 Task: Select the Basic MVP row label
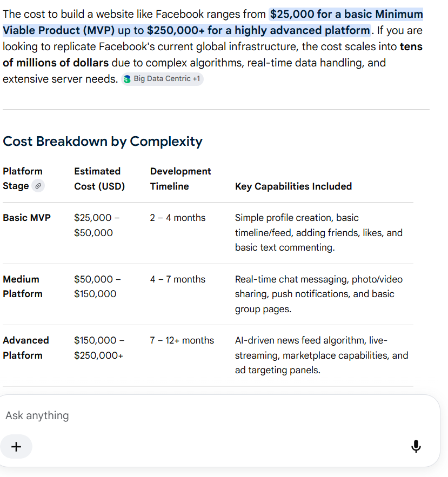(x=27, y=218)
